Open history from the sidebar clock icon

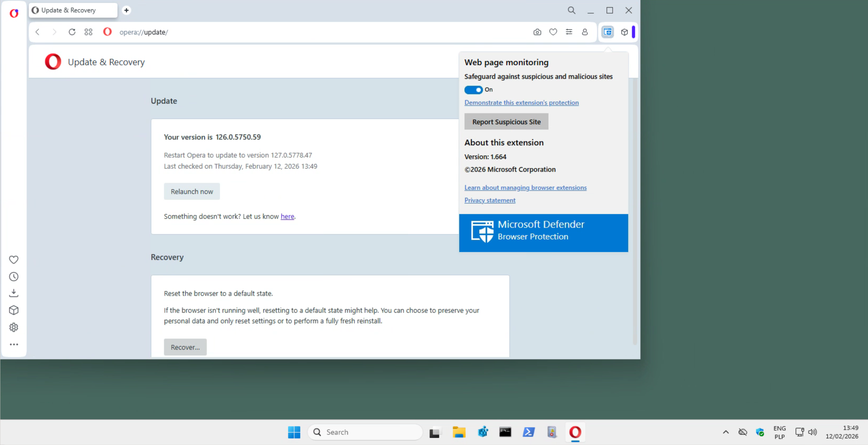pos(14,277)
